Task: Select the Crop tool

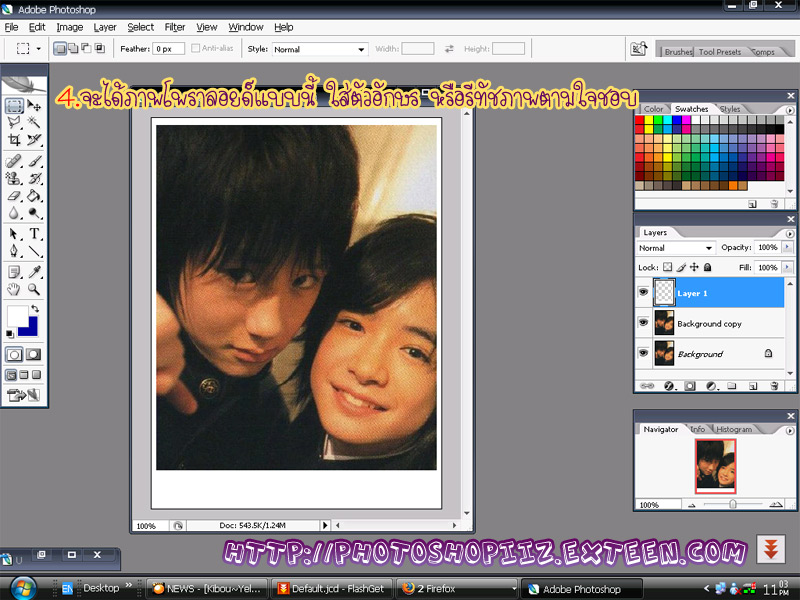Action: click(x=14, y=140)
